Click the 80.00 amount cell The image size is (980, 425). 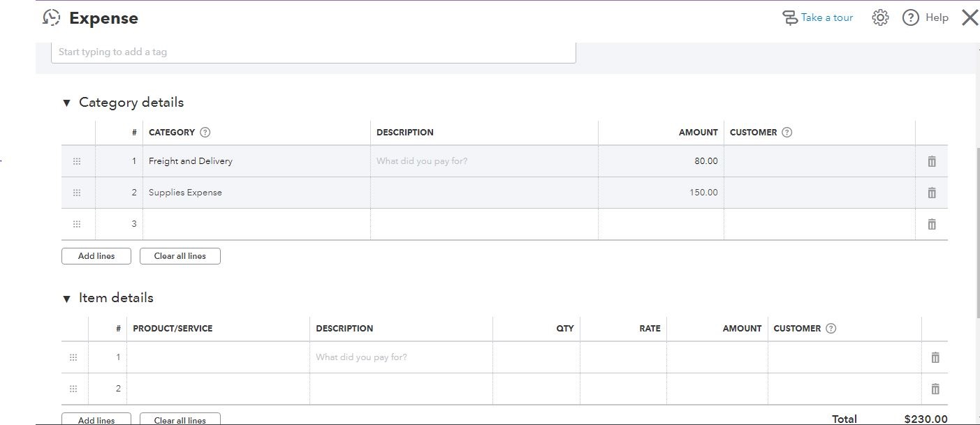click(x=661, y=161)
